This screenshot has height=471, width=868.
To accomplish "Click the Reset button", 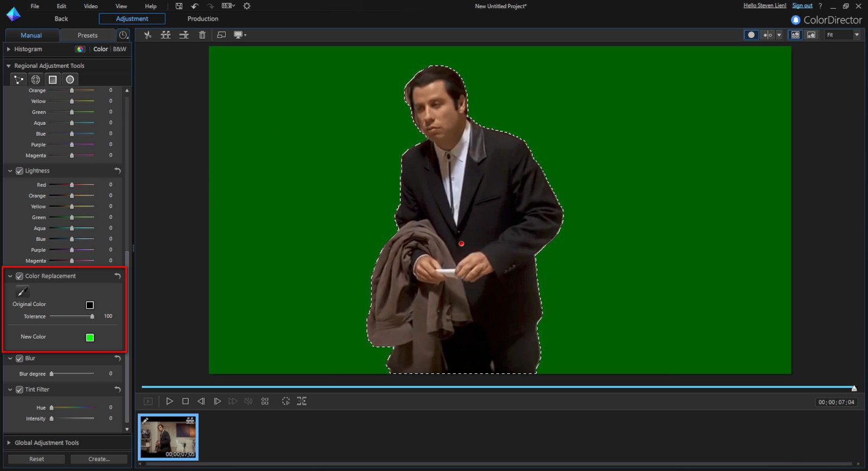I will click(x=37, y=459).
